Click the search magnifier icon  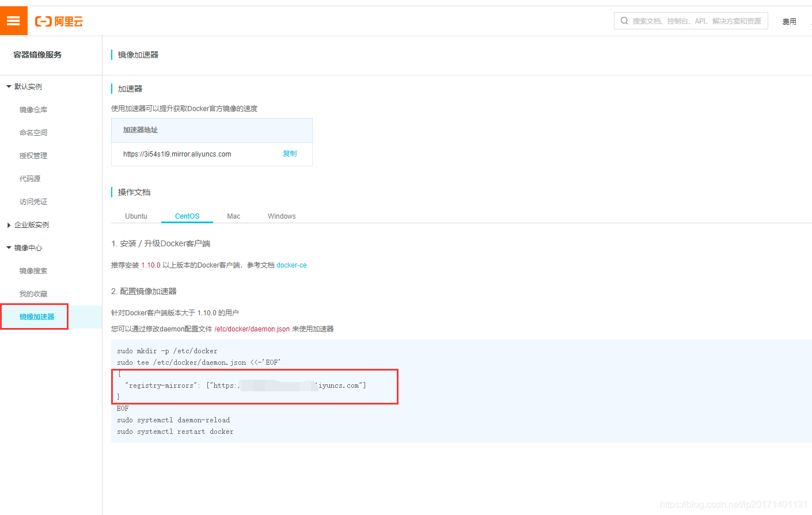(624, 21)
